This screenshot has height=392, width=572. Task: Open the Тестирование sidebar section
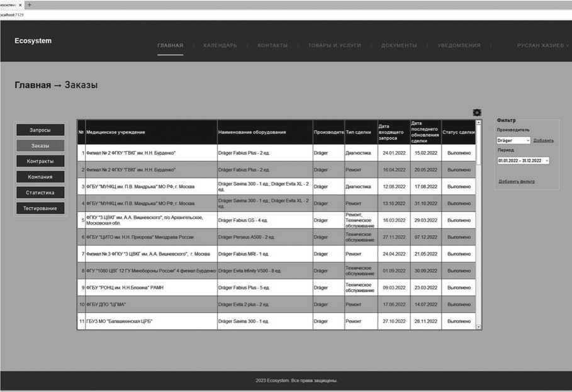(40, 208)
